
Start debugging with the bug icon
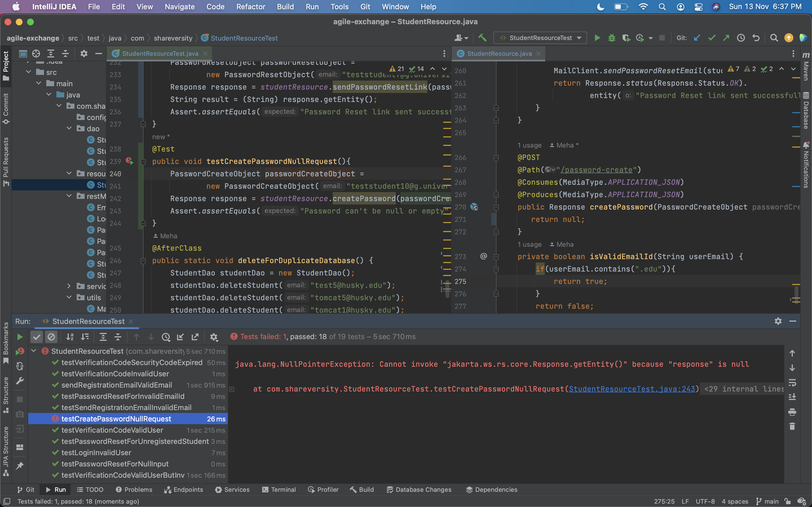[x=611, y=38]
